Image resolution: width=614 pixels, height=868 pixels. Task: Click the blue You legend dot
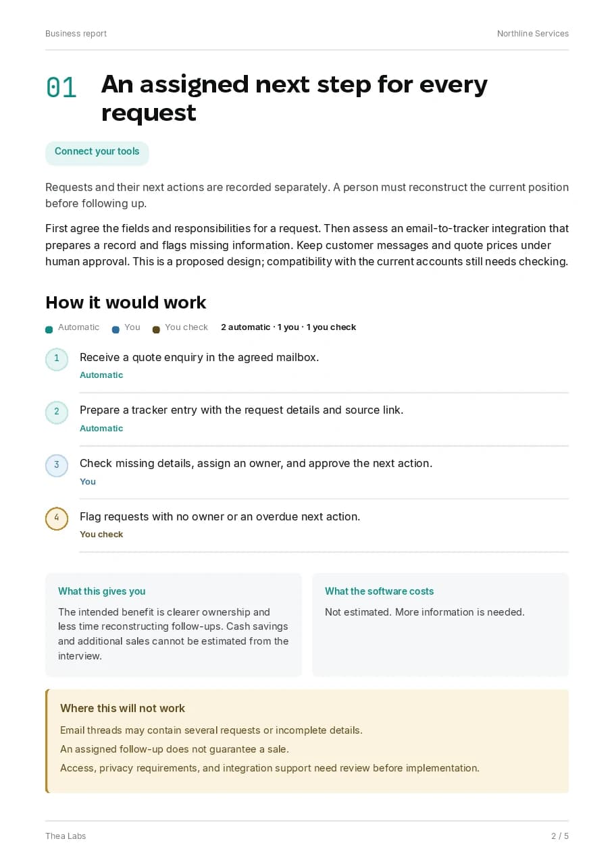click(x=116, y=329)
